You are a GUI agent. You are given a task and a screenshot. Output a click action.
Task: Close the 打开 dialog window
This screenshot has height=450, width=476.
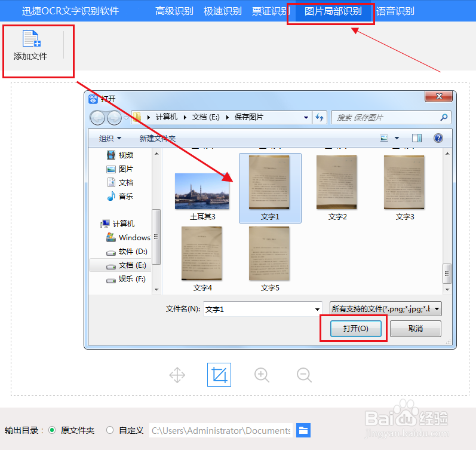point(438,97)
